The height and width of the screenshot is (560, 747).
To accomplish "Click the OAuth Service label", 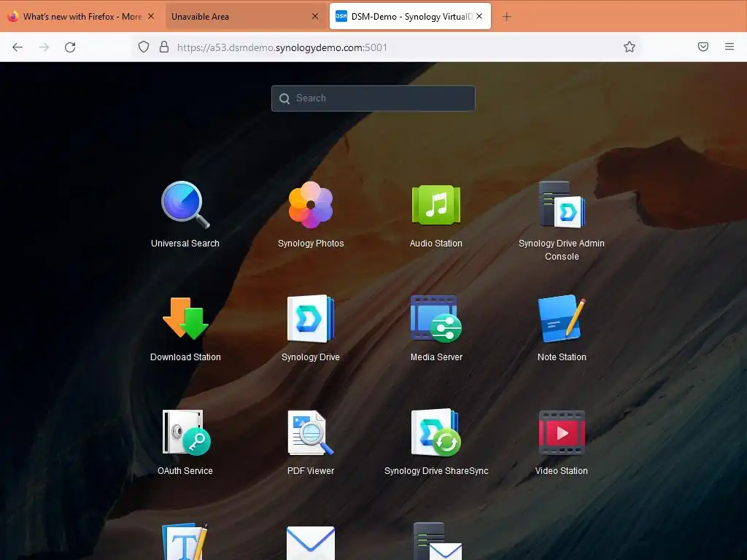I will coord(185,471).
